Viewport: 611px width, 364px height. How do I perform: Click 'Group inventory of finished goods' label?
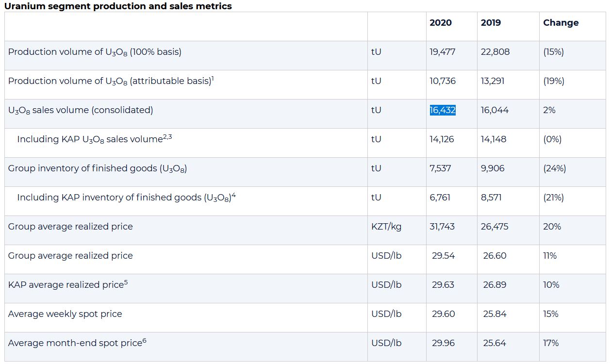[x=98, y=168]
